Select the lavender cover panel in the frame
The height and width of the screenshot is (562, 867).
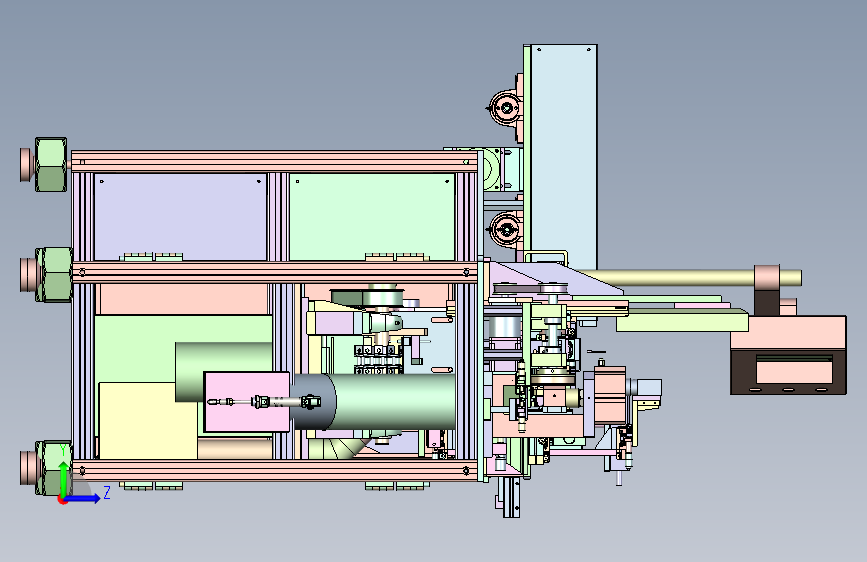(181, 217)
